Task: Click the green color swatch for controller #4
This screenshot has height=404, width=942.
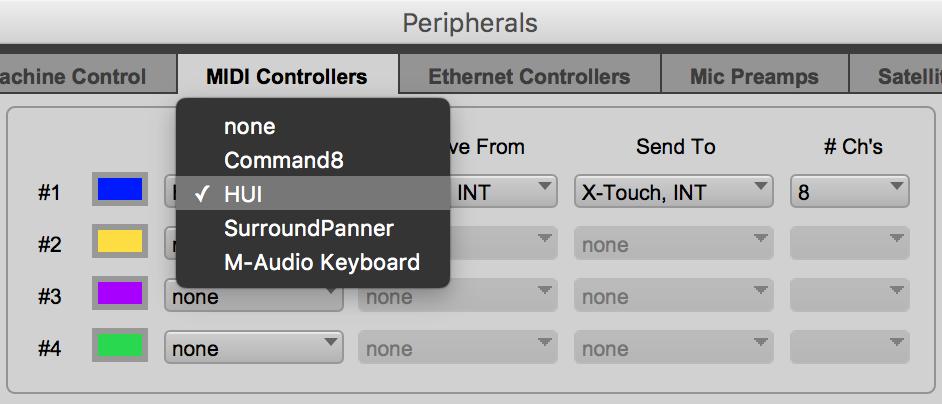Action: [x=120, y=345]
